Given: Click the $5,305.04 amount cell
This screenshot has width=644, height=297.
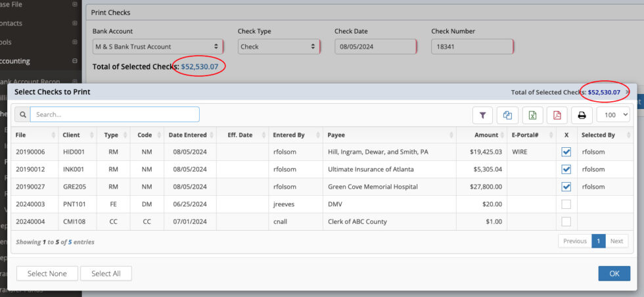Looking at the screenshot, I should click(488, 170).
